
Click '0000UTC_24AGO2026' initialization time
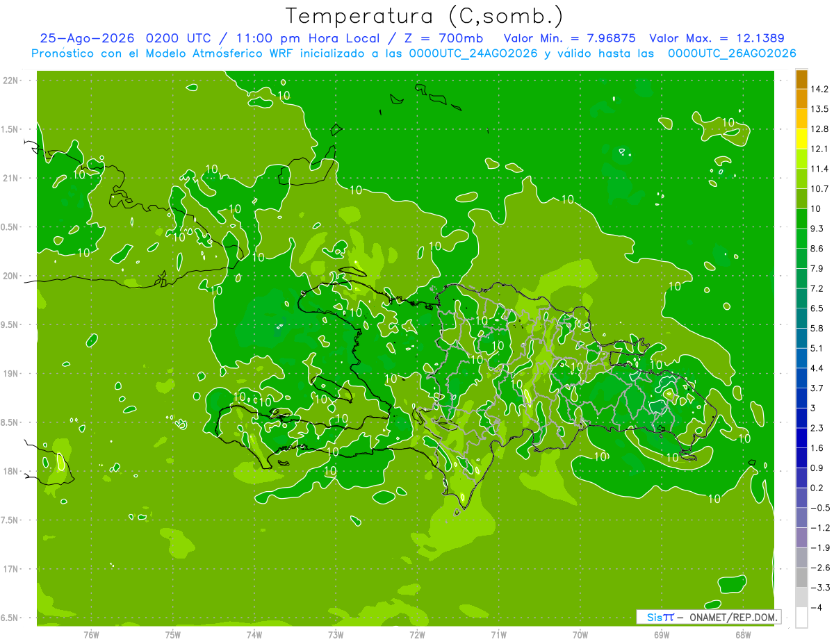point(473,53)
